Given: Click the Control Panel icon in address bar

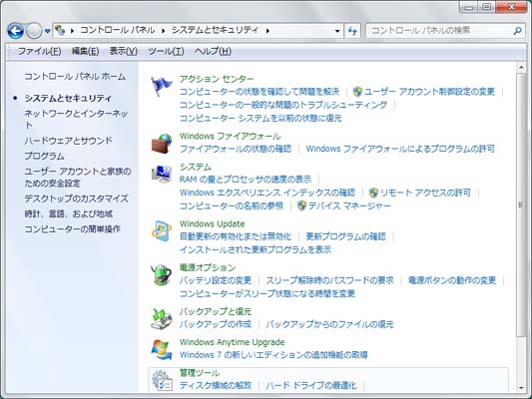Looking at the screenshot, I should click(60, 30).
